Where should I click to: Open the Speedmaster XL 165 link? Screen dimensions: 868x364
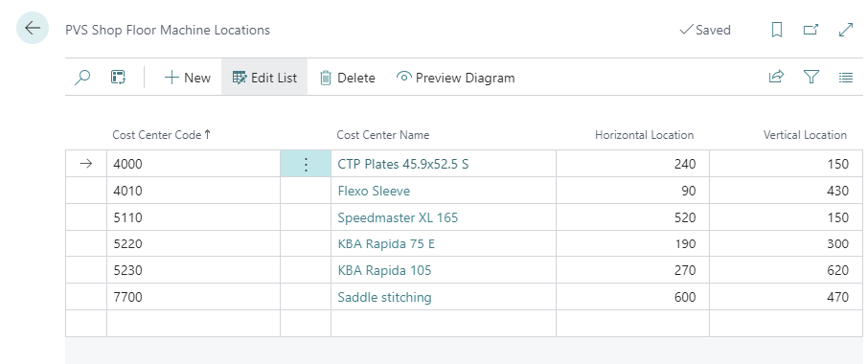(x=398, y=217)
